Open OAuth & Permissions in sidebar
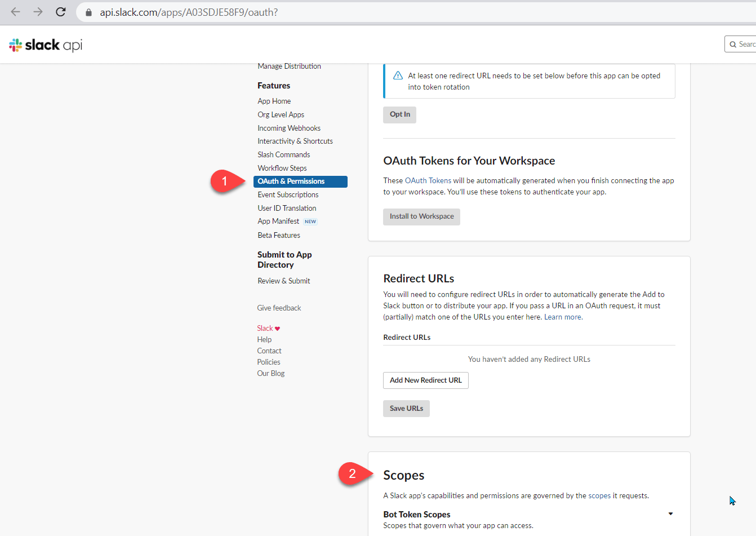Screen dimensions: 756x536 (x=300, y=181)
